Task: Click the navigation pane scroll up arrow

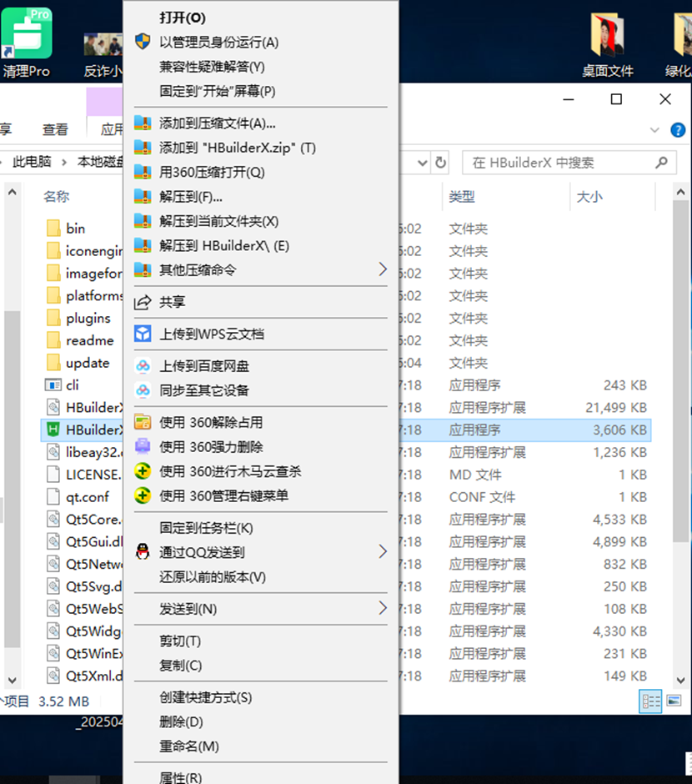Action: (x=13, y=192)
